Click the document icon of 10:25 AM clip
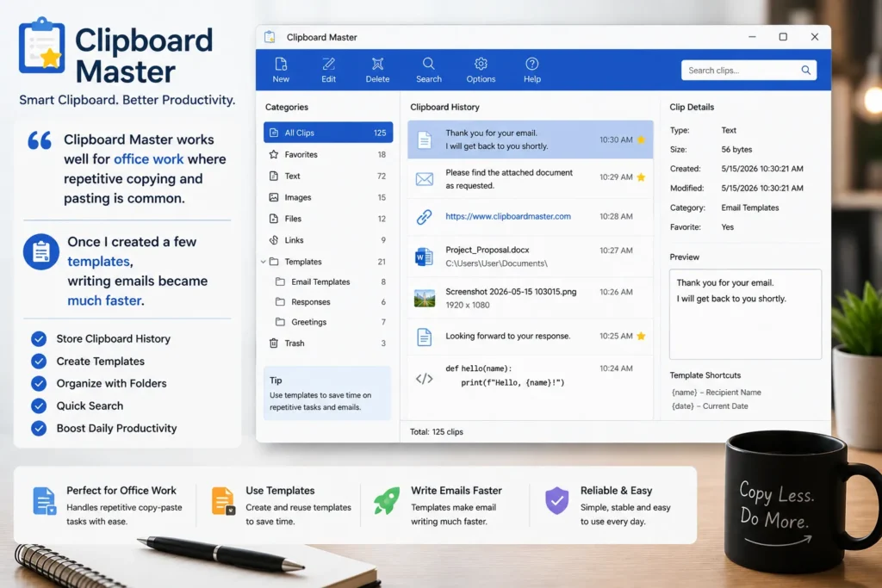 (x=424, y=337)
